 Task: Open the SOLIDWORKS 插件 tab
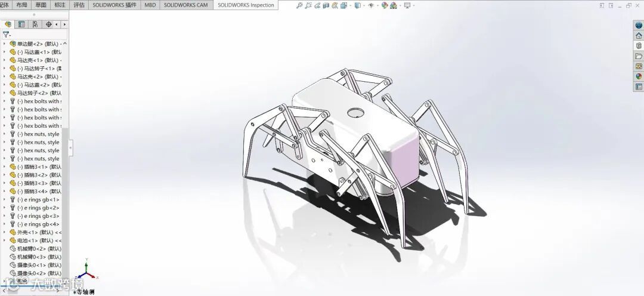pos(114,5)
